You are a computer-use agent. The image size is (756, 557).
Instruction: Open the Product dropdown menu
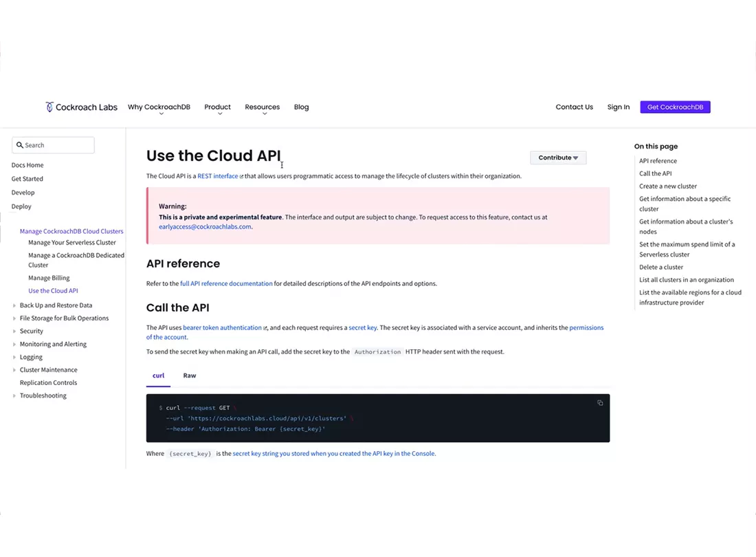[217, 107]
